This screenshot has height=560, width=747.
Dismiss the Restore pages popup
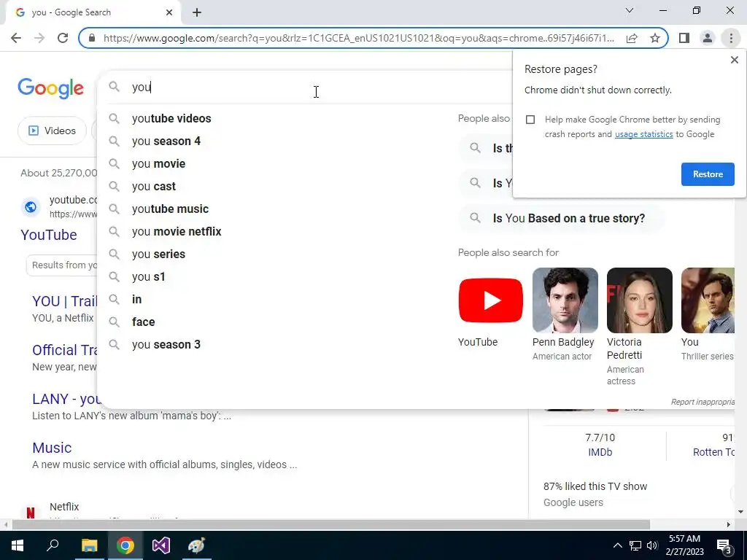point(734,60)
